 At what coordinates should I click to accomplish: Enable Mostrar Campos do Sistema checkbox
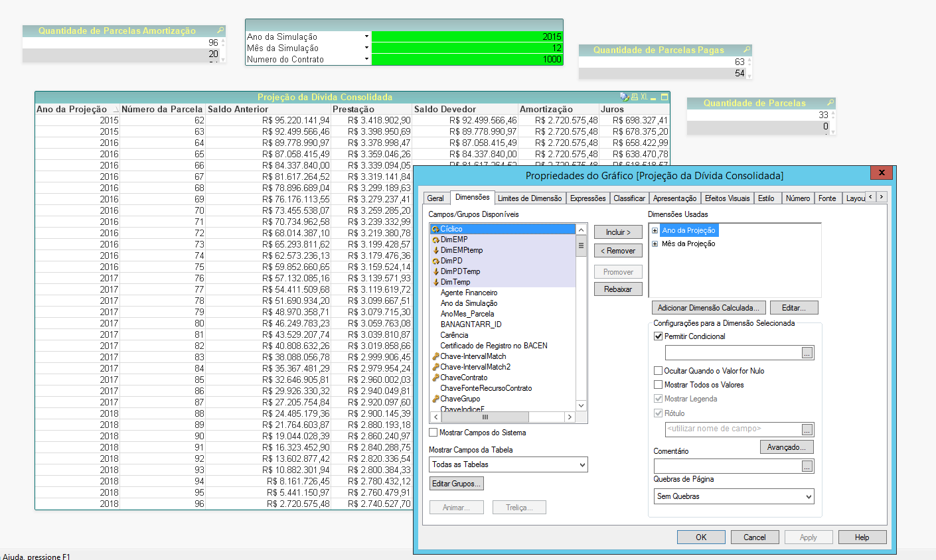point(433,433)
